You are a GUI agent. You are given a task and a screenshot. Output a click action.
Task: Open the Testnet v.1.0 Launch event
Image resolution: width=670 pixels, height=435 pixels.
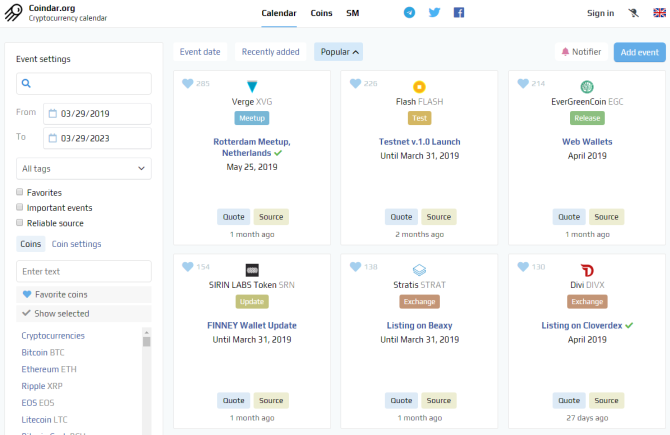419,142
